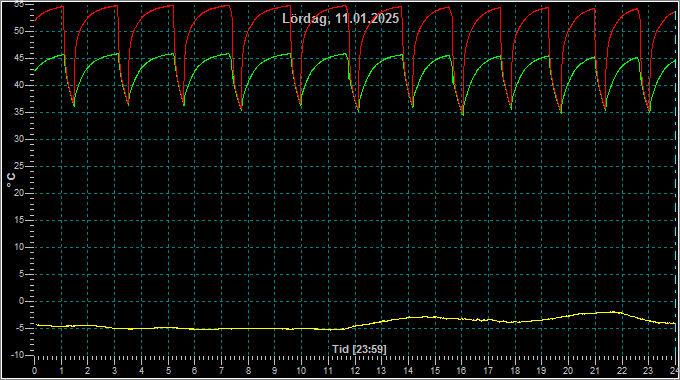Image resolution: width=680 pixels, height=380 pixels.
Task: Select hour 15 on the time axis
Action: [x=435, y=371]
